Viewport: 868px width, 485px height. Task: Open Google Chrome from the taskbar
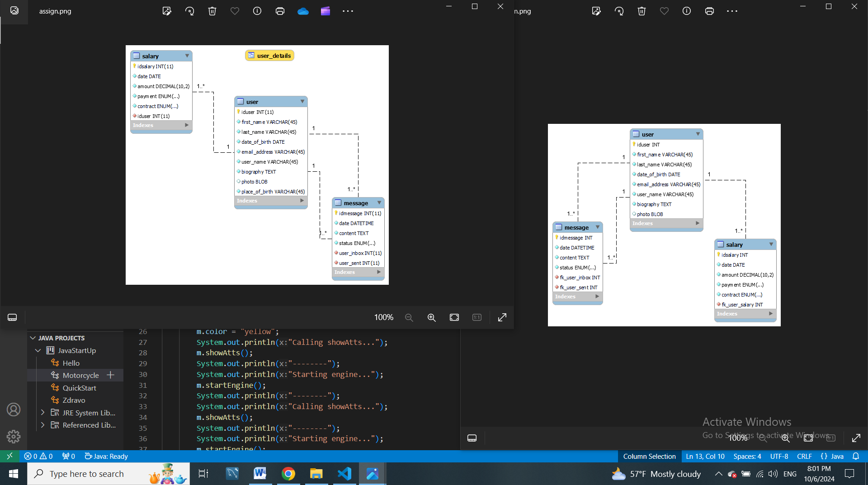click(x=288, y=474)
